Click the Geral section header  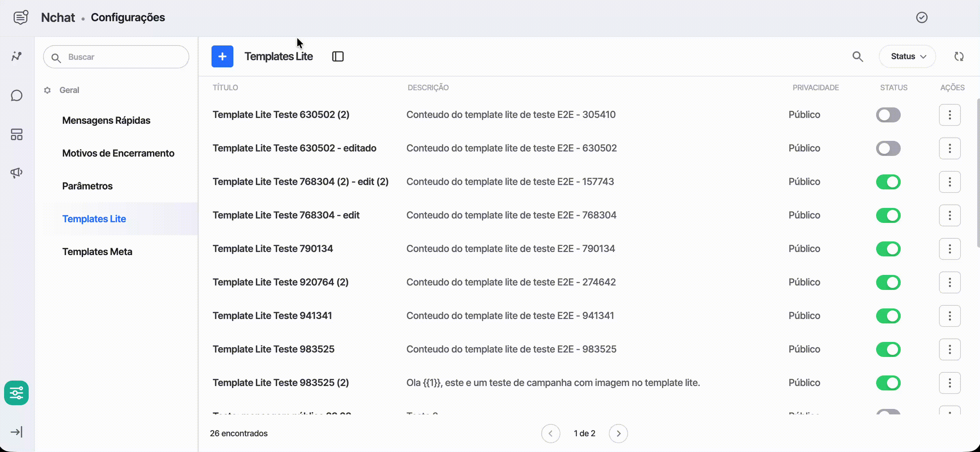(x=69, y=90)
